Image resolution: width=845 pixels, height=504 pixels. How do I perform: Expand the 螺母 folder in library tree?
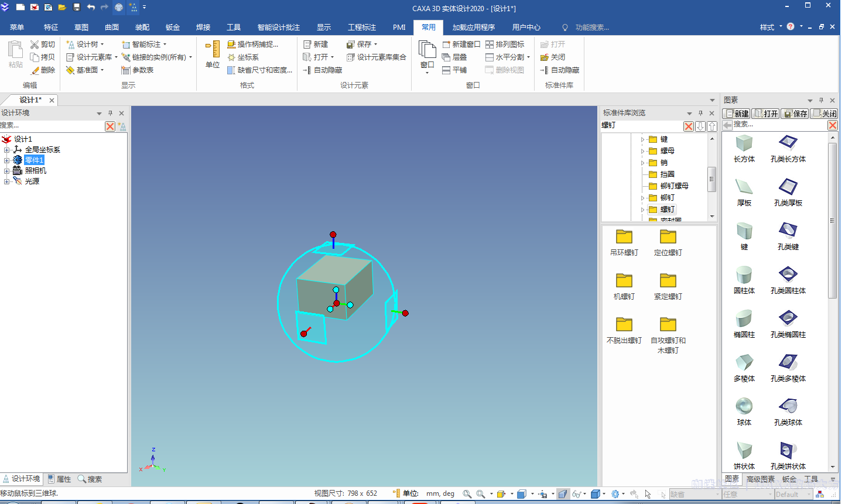click(x=642, y=151)
